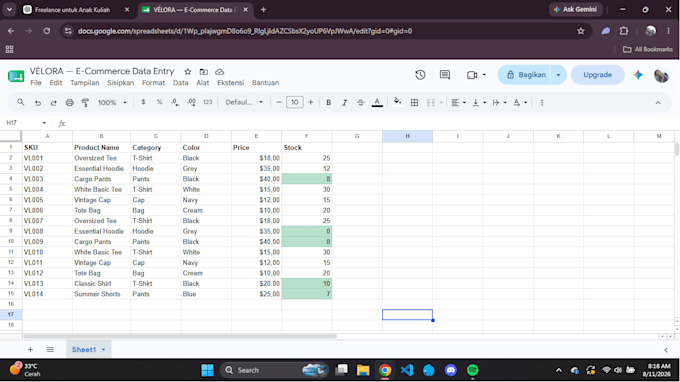Open the name box dropdown arrow

click(x=44, y=123)
